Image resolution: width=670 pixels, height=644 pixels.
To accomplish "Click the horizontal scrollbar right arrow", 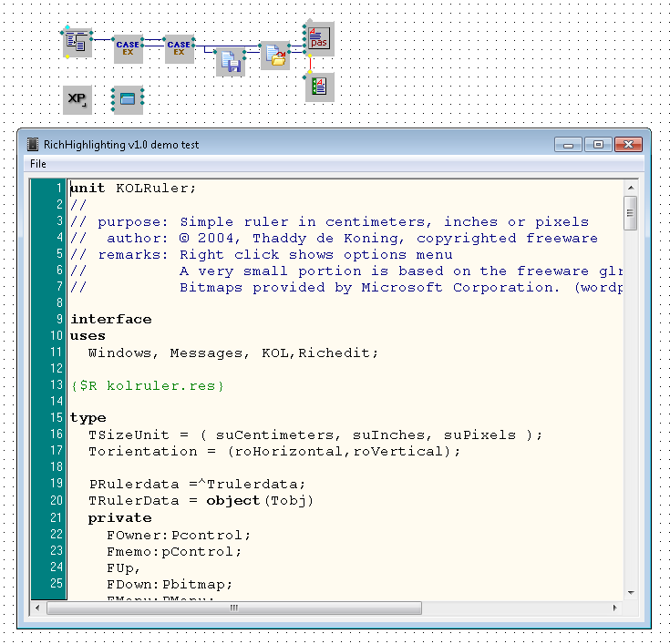I will tap(615, 607).
